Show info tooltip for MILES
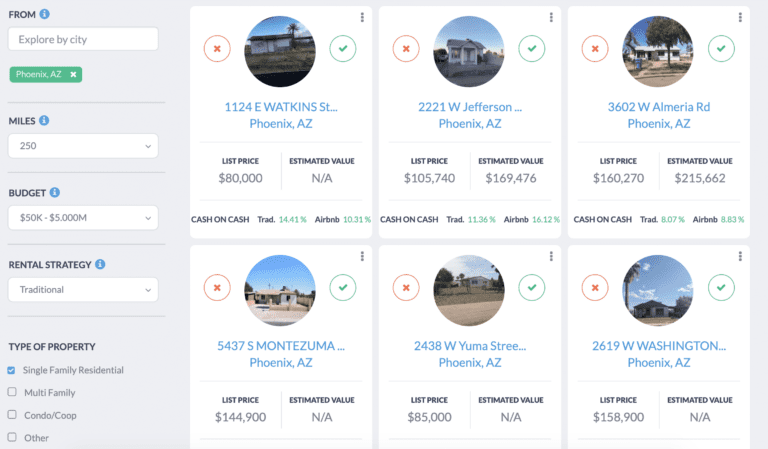This screenshot has height=449, width=768. [x=44, y=121]
